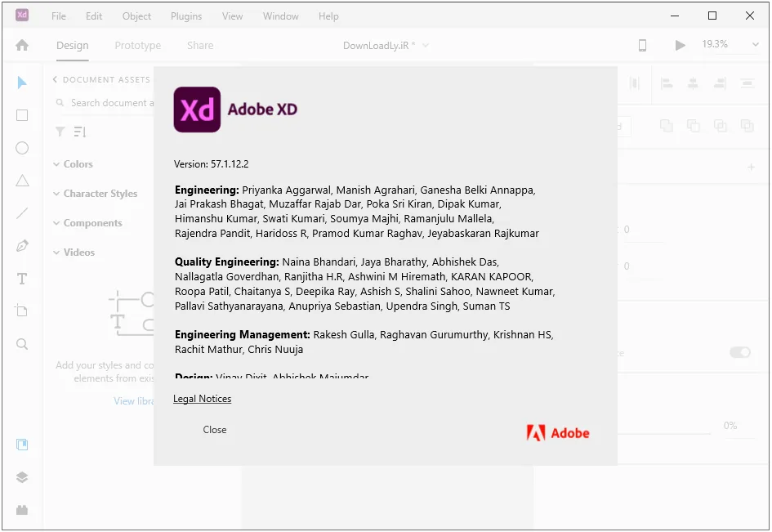The height and width of the screenshot is (532, 772).
Task: Open the Legal Notices link
Action: (x=203, y=399)
